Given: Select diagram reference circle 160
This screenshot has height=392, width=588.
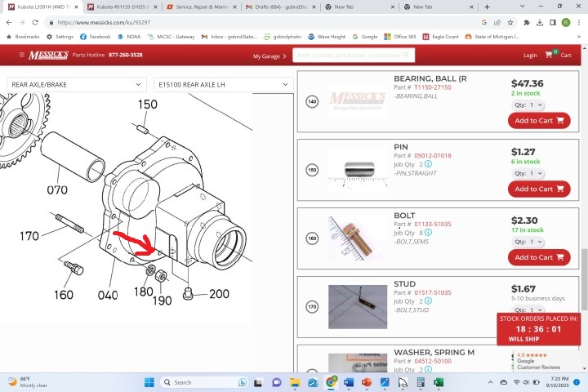Looking at the screenshot, I should 312,238.
